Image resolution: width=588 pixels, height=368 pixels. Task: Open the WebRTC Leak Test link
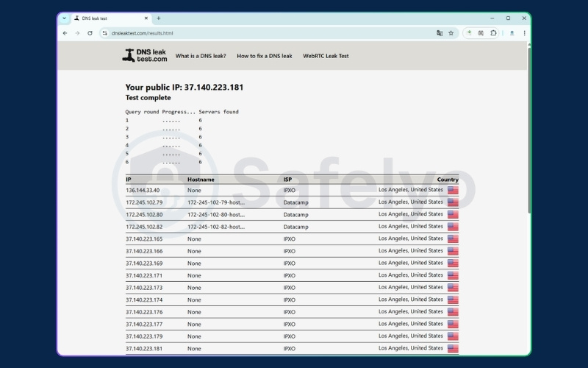tap(326, 56)
